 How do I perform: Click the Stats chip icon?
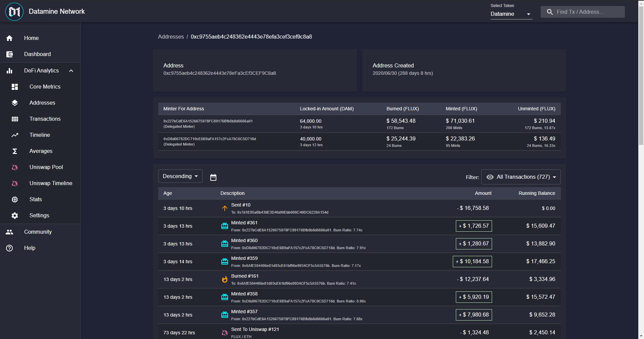click(x=15, y=200)
